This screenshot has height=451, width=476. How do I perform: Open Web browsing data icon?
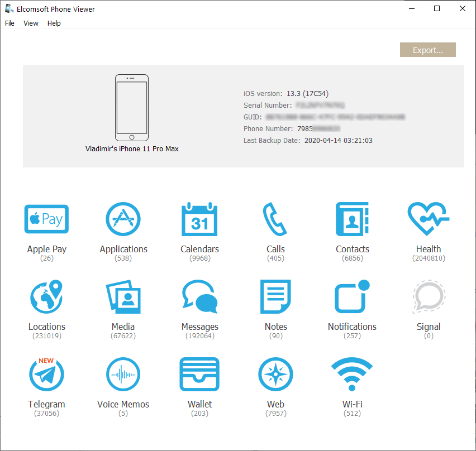[275, 374]
